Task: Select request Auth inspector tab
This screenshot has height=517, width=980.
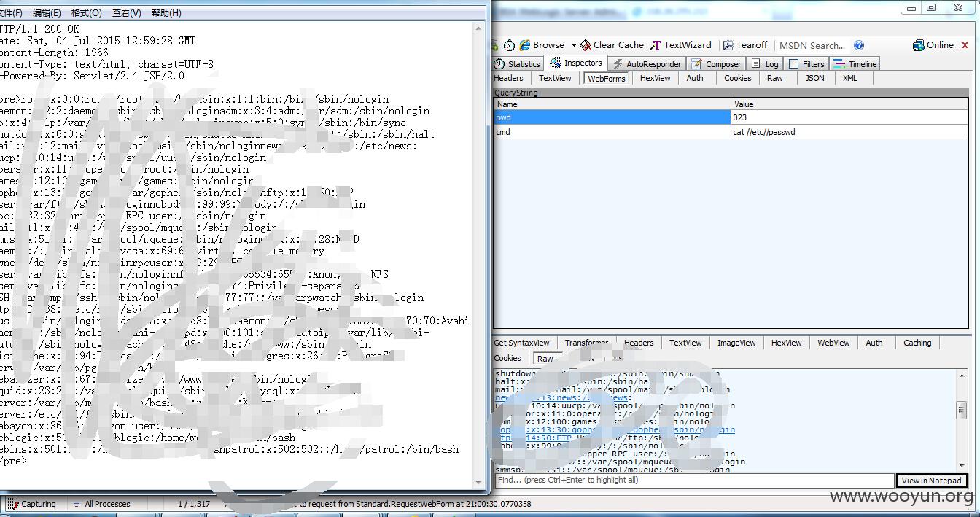Action: pyautogui.click(x=696, y=78)
